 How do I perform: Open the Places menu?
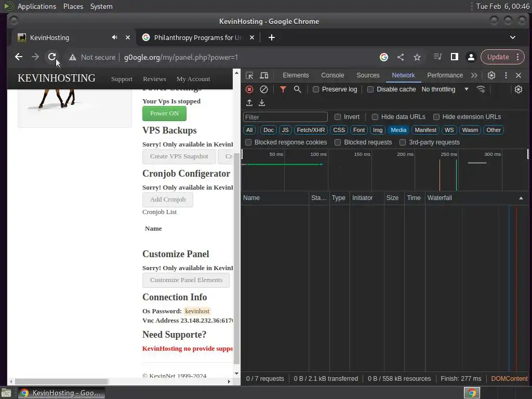(x=73, y=6)
